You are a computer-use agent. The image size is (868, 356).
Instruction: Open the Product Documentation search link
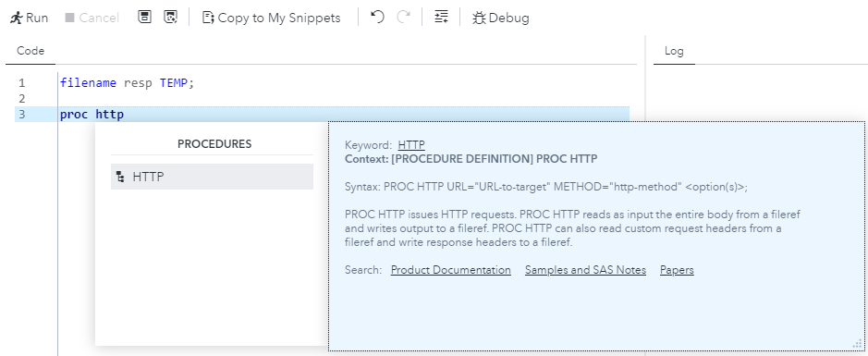click(450, 270)
